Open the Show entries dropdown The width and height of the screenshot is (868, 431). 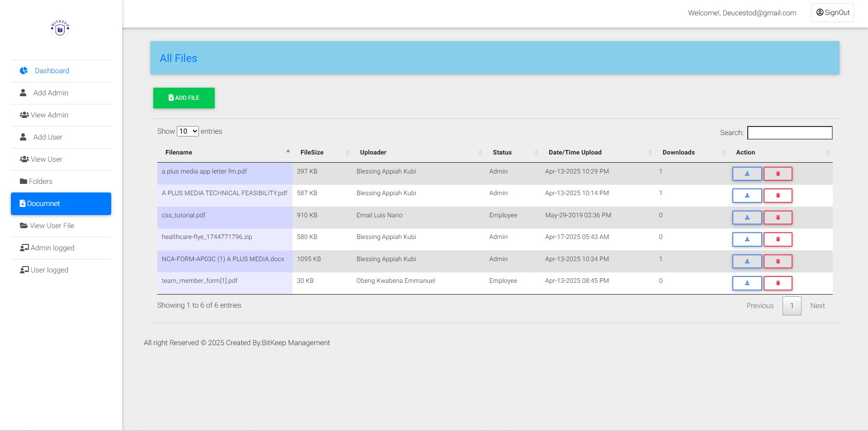(188, 131)
